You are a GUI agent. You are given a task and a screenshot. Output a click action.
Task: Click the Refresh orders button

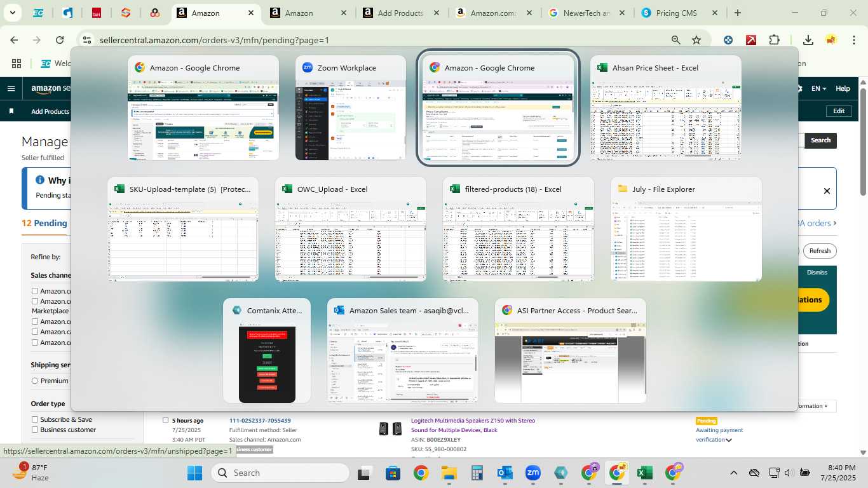pos(820,251)
